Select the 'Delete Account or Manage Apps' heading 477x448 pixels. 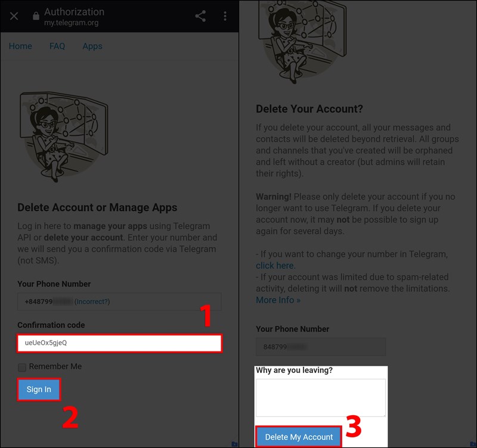(97, 207)
